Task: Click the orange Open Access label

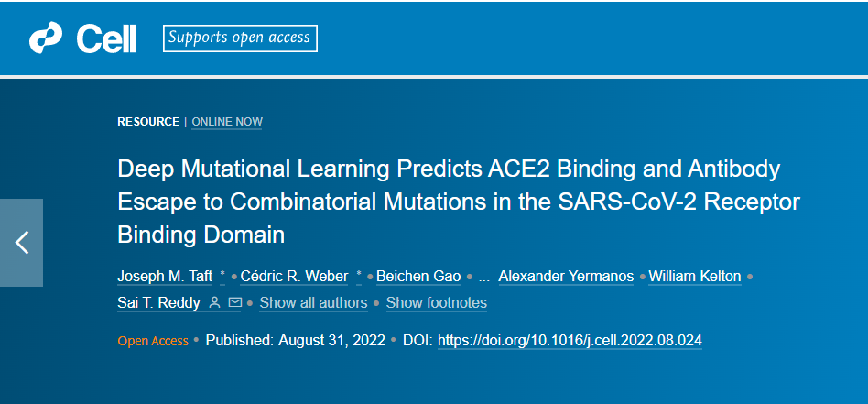Action: (x=153, y=341)
